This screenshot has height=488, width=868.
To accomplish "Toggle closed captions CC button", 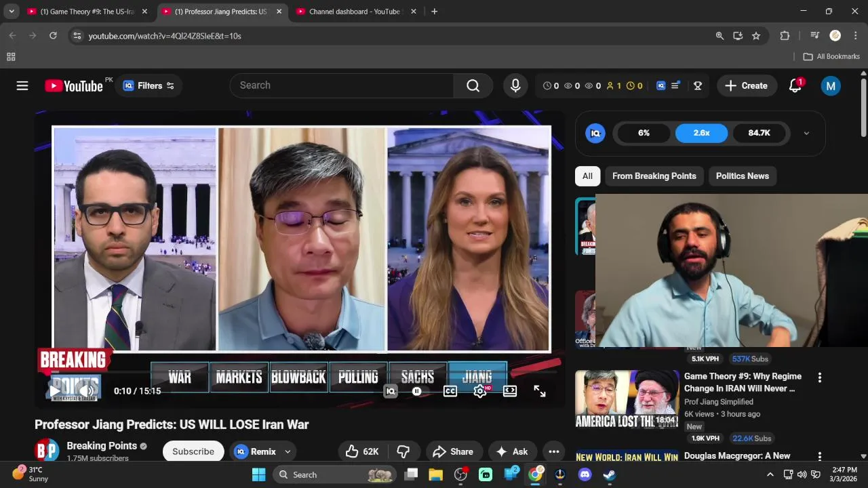I will [450, 391].
